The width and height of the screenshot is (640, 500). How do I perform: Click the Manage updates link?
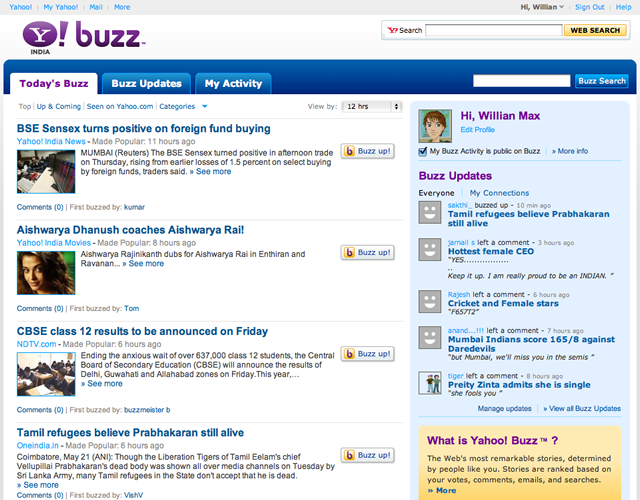504,409
